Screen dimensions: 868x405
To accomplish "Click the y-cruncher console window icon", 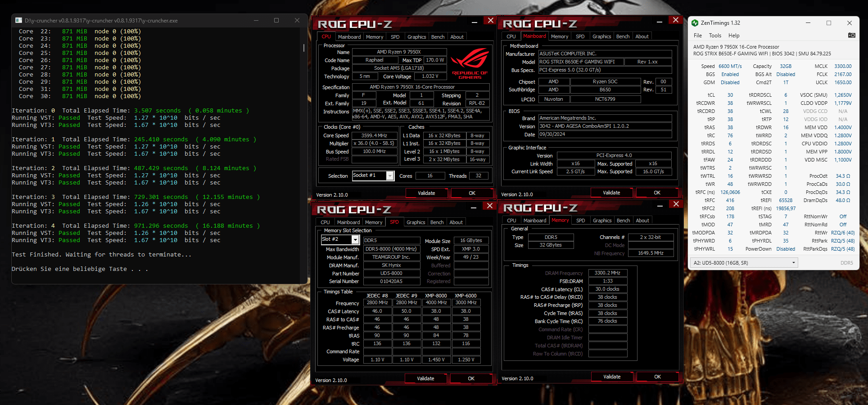I will click(18, 20).
